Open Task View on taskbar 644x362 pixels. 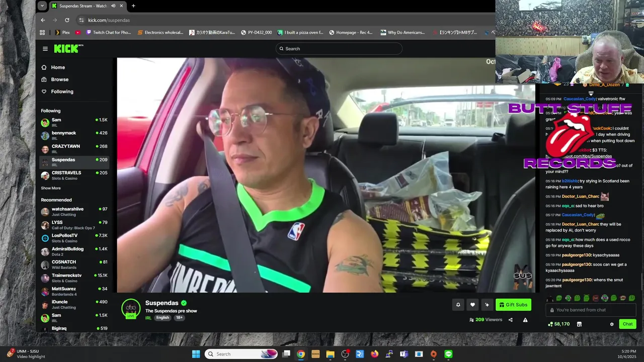pyautogui.click(x=286, y=354)
